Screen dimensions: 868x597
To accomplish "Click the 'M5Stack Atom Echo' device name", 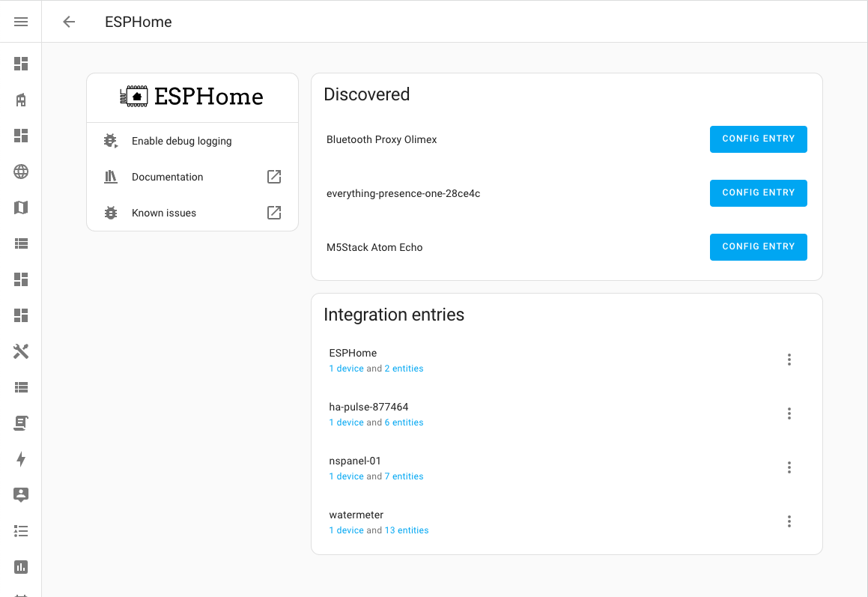I will pos(374,247).
